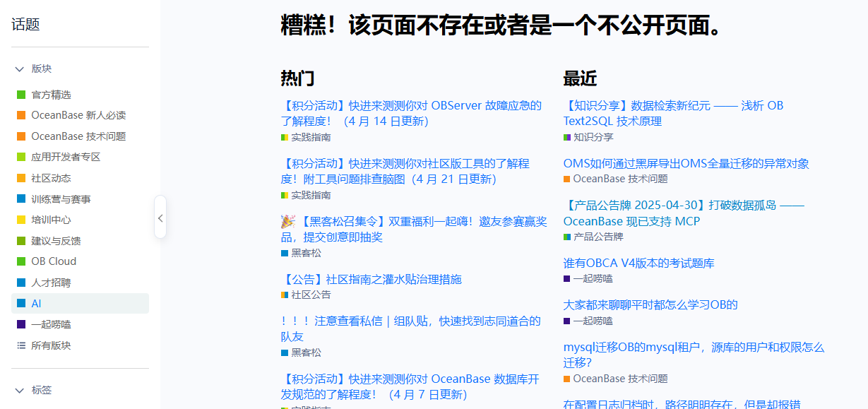
Task: Open OceanBase 新人必读 in the sidebar
Action: (80, 115)
